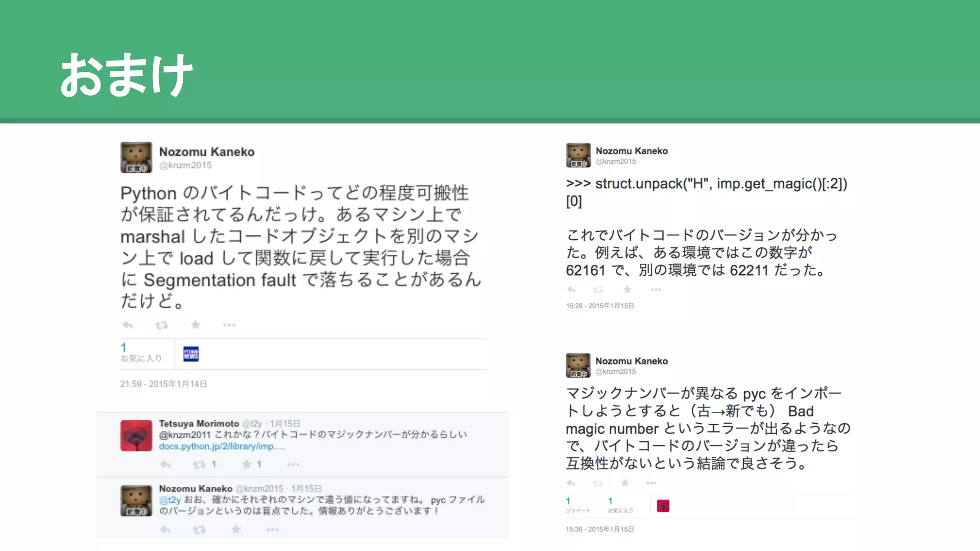Retweet the Bad magic number tweet
Screen dimensions: 980x551
point(598,483)
